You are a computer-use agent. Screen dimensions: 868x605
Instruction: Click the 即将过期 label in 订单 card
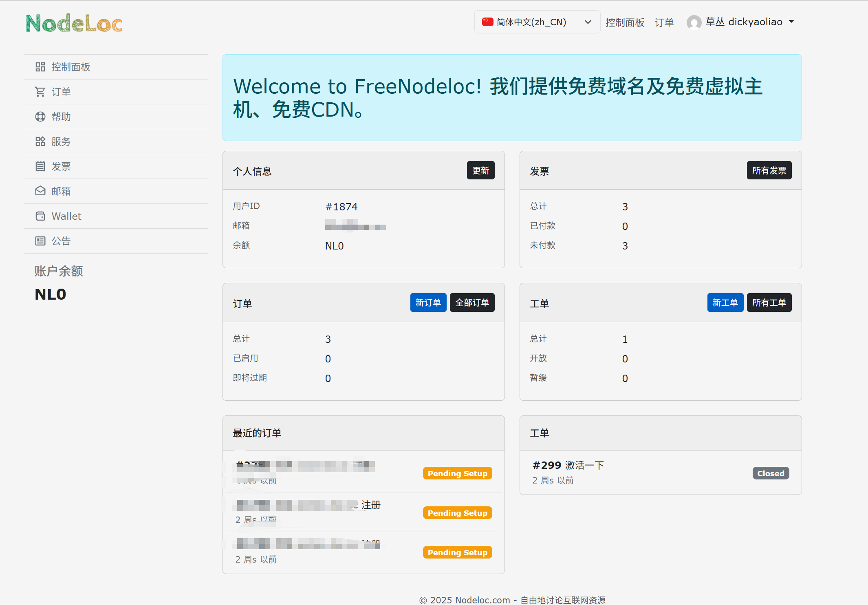point(249,378)
